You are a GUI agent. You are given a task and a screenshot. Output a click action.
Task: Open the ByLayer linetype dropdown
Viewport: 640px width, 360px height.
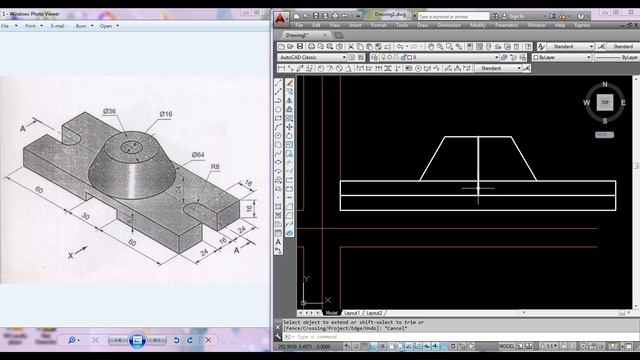(x=618, y=58)
